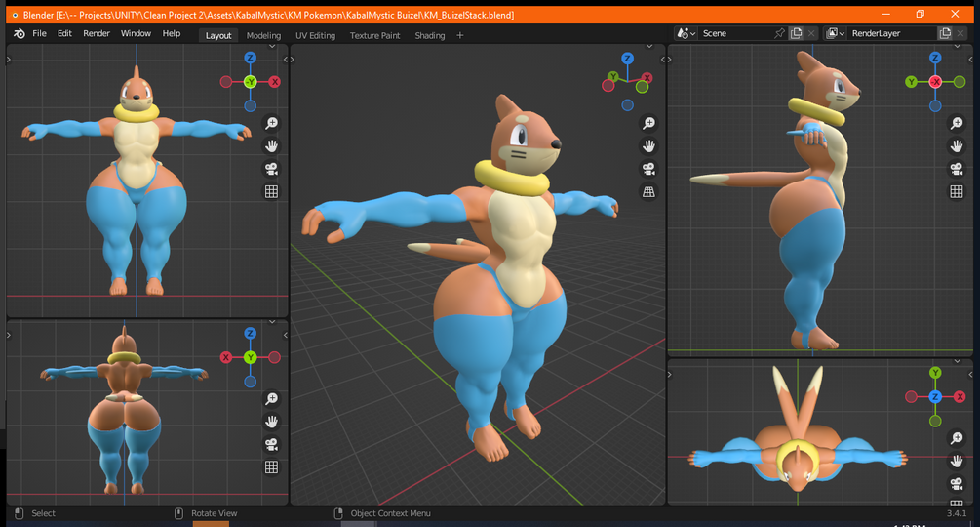Viewport: 980px width, 527px height.
Task: Switch to the Texture Paint workspace tab
Action: 374,36
